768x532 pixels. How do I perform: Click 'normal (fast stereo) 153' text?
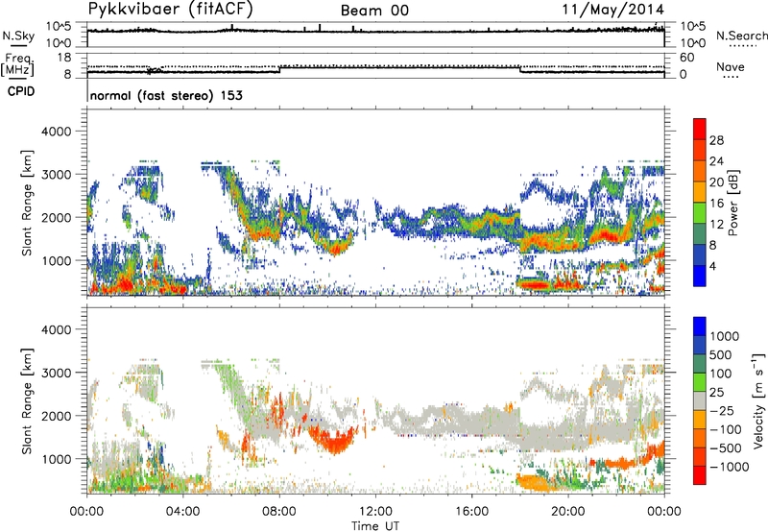point(166,95)
